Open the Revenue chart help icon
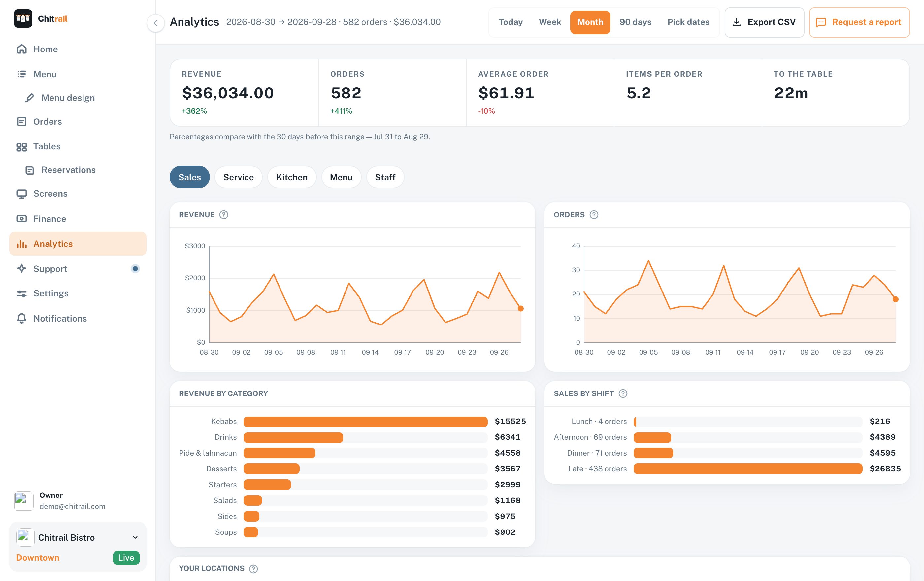 coord(224,215)
